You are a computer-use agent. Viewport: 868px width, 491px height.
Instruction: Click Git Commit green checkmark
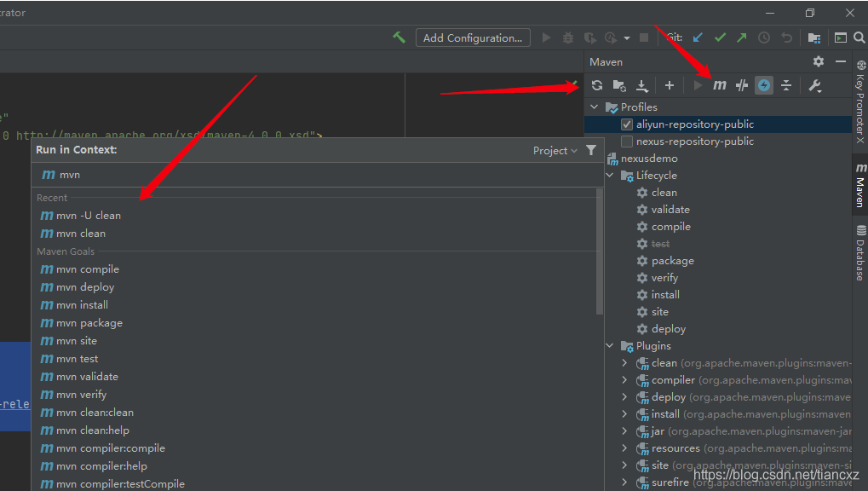click(720, 38)
